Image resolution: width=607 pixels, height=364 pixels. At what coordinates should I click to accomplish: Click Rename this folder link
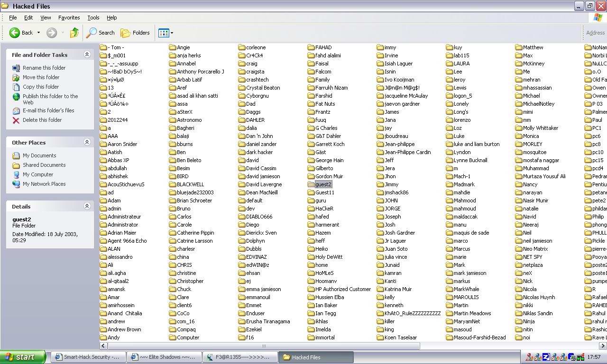pos(44,68)
